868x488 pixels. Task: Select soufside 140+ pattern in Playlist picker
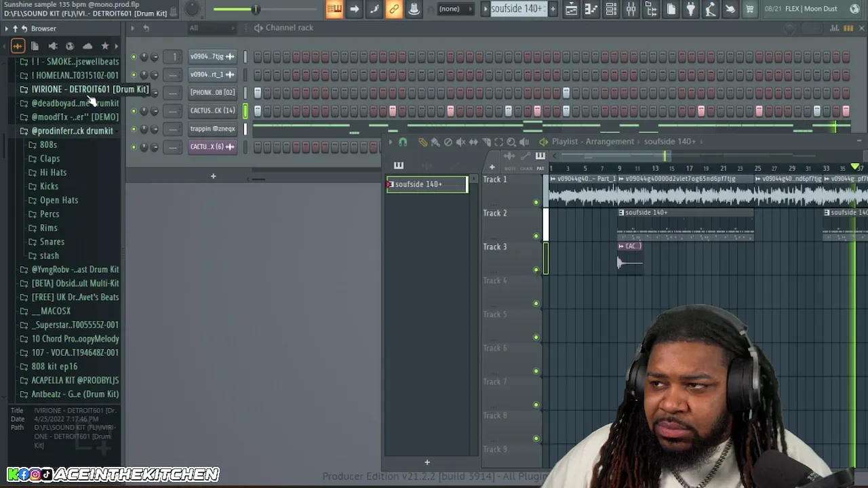(427, 184)
